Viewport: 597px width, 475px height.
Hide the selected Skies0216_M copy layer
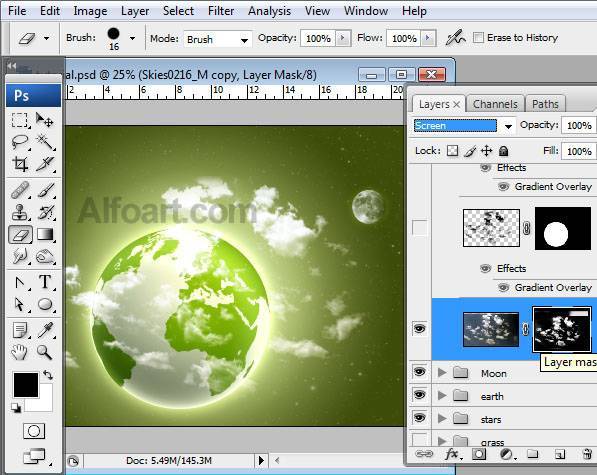click(x=420, y=328)
